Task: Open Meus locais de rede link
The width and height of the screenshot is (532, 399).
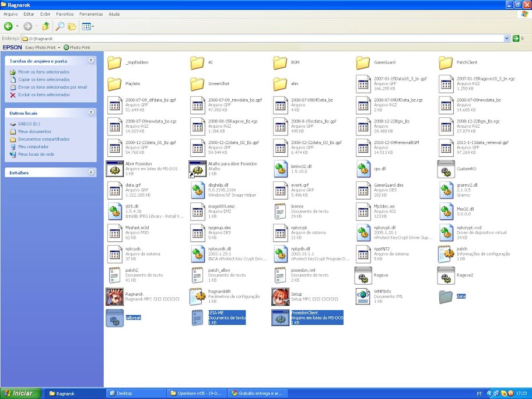Action: tap(36, 154)
